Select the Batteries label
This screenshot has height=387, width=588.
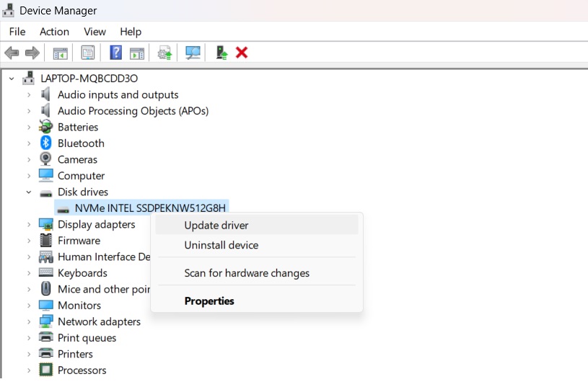coord(78,127)
